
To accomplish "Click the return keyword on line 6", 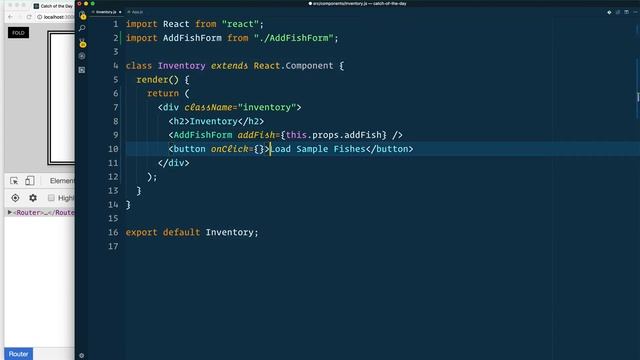I will tap(163, 93).
